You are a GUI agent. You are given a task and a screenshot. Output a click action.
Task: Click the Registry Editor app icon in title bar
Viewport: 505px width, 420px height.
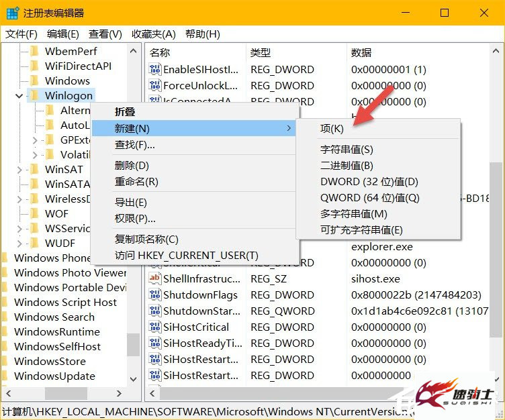[x=12, y=13]
